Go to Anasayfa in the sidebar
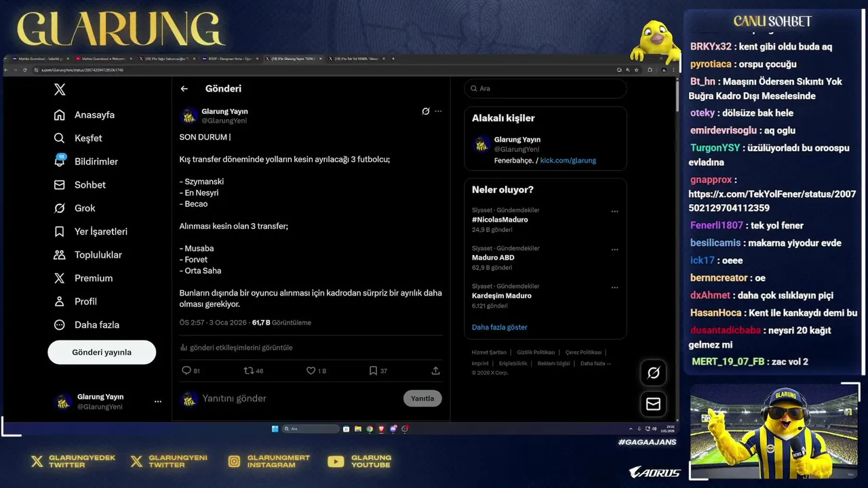 pyautogui.click(x=85, y=115)
